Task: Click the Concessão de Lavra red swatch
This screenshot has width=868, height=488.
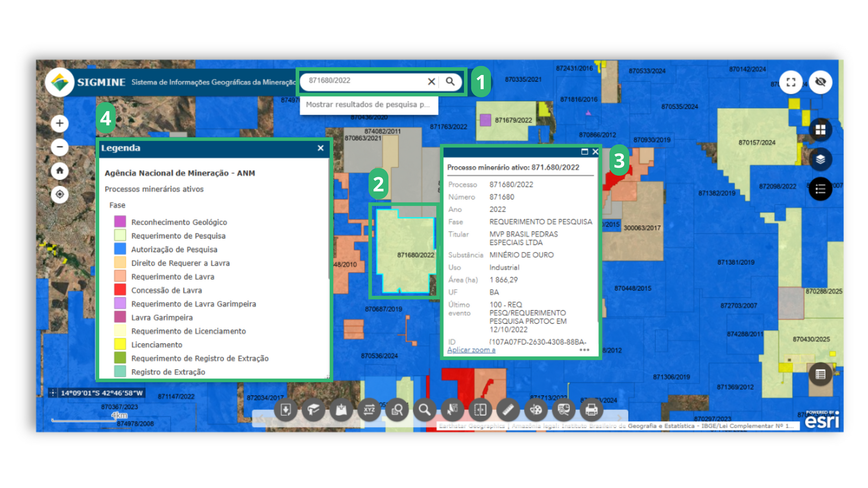Action: click(120, 290)
